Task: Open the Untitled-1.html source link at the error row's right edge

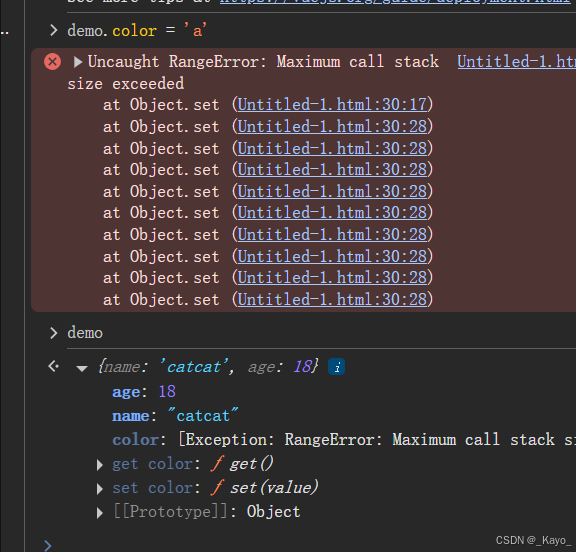Action: tap(516, 61)
